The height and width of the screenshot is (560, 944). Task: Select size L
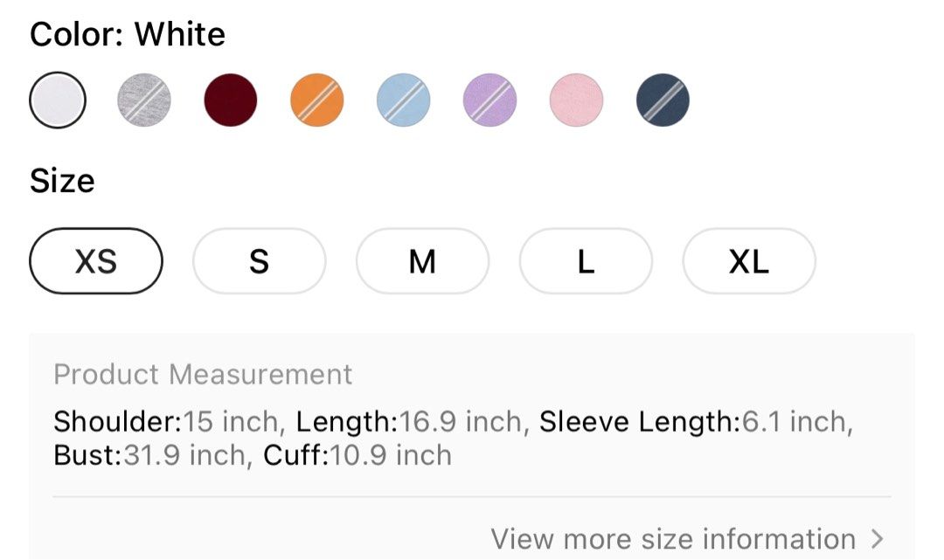coord(586,261)
